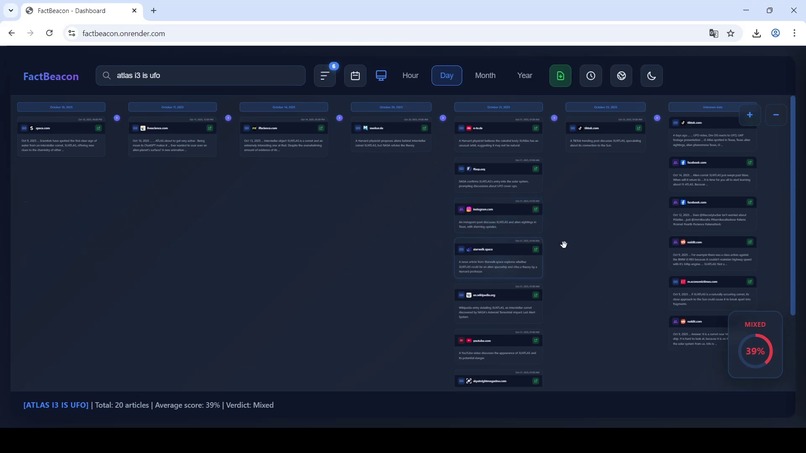Open the calendar date picker icon

tap(355, 76)
